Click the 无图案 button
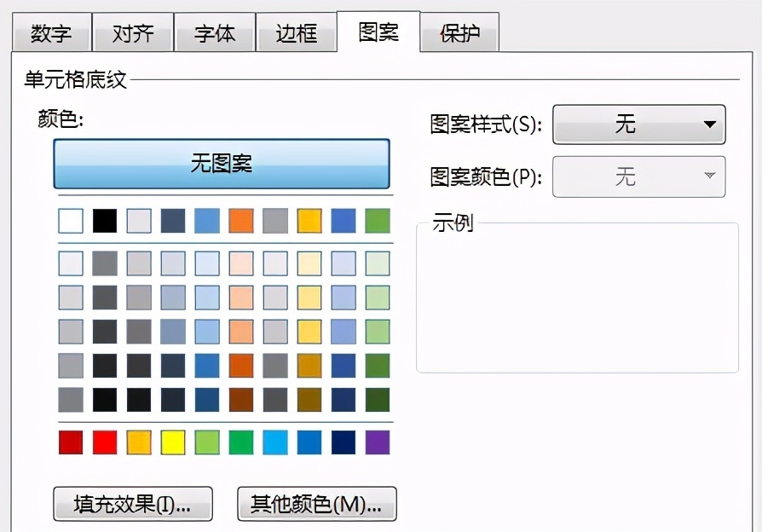Viewport: 762px width, 532px height. coord(222,163)
